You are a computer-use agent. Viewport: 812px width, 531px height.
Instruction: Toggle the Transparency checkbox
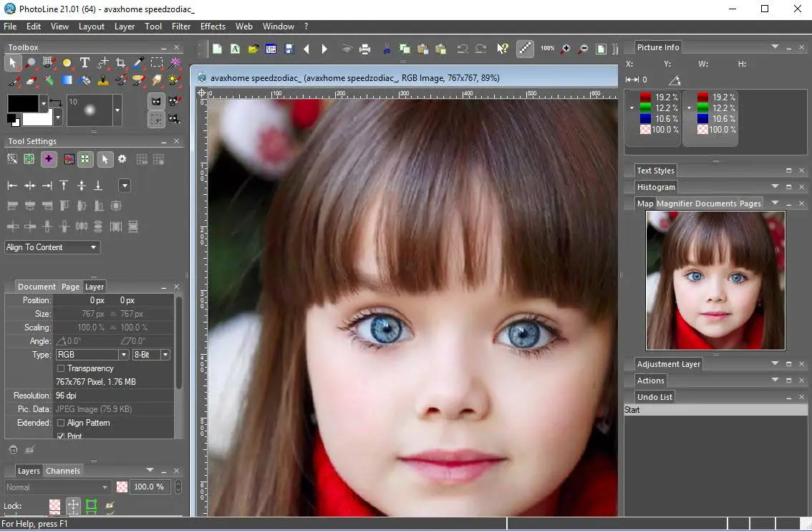point(61,368)
